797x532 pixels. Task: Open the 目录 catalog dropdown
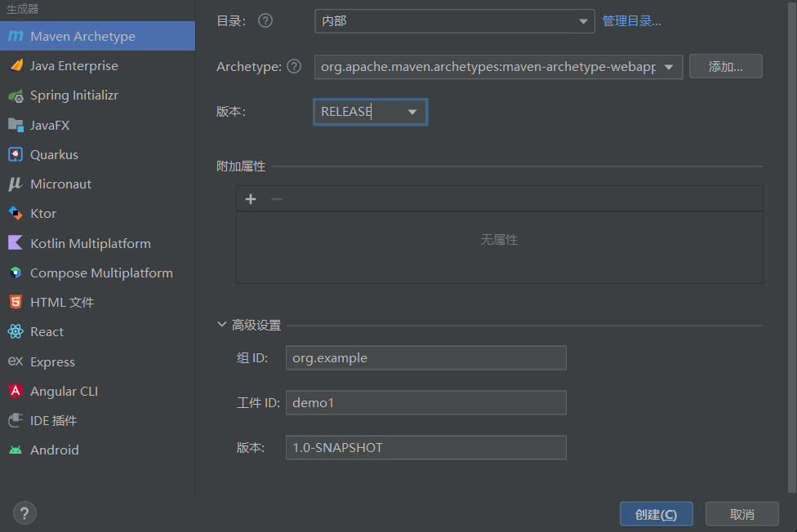(x=454, y=21)
